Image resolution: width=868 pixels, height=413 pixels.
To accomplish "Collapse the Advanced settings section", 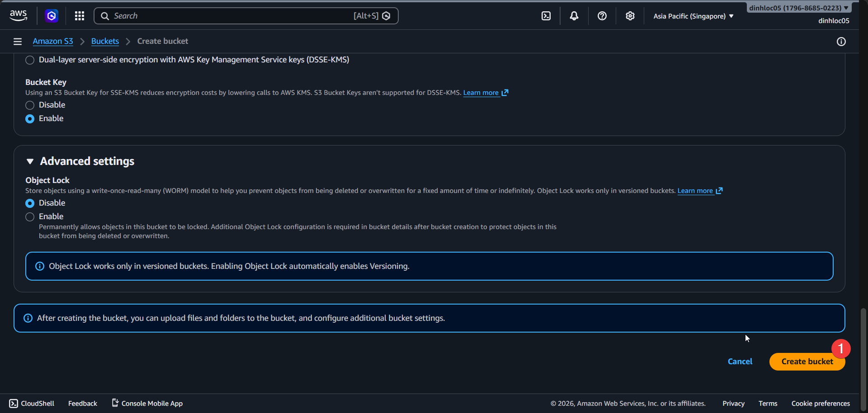I will pos(30,161).
